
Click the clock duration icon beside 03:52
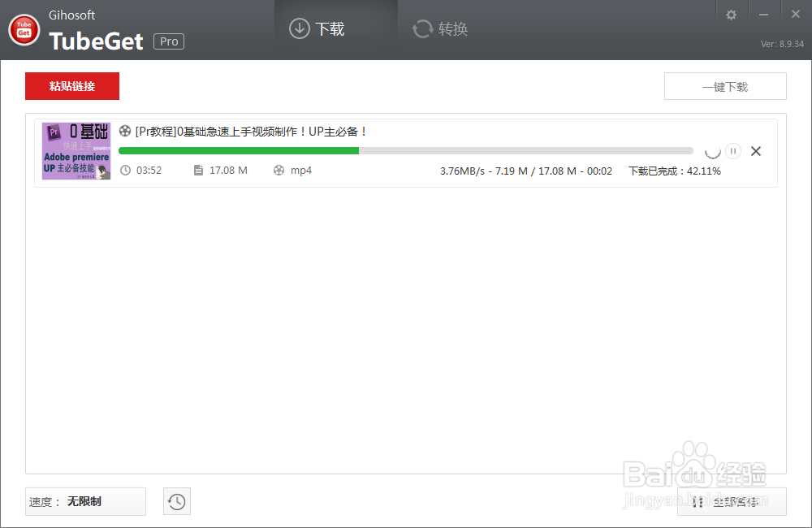[x=125, y=171]
